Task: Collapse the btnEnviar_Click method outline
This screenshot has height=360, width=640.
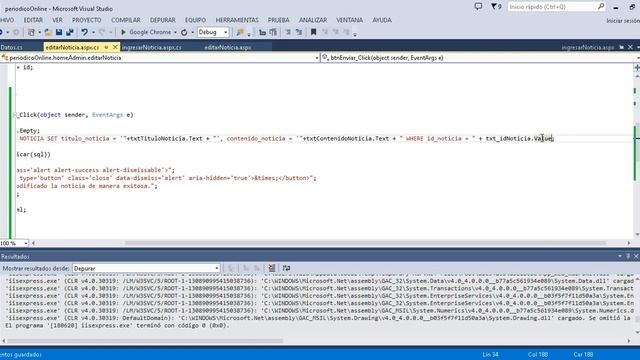Action: point(15,115)
